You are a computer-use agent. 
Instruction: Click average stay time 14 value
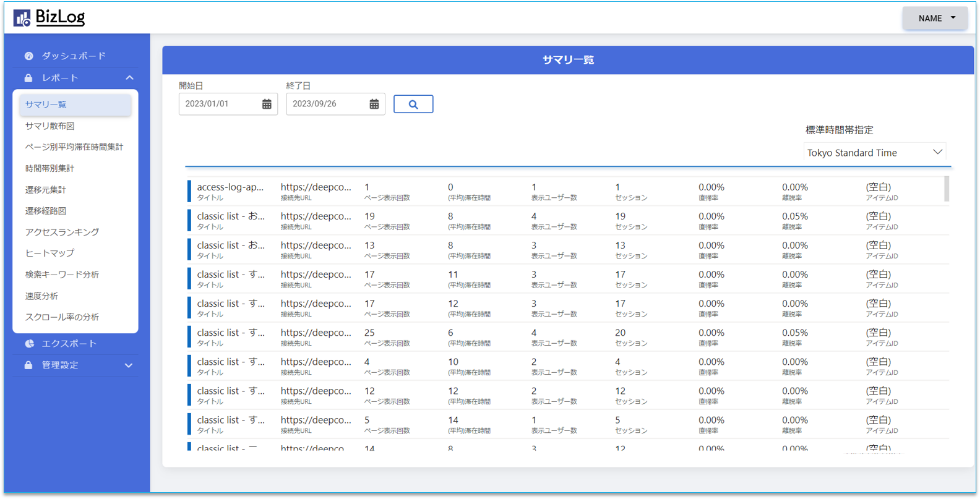[x=453, y=420]
